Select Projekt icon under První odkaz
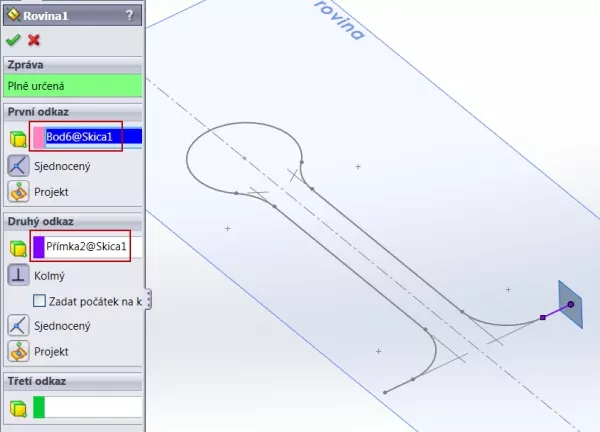 pyautogui.click(x=17, y=190)
